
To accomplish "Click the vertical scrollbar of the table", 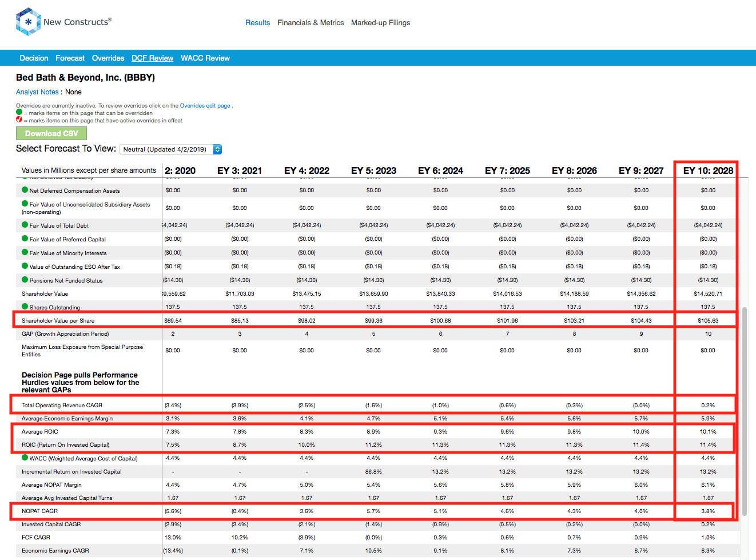I will pyautogui.click(x=745, y=412).
